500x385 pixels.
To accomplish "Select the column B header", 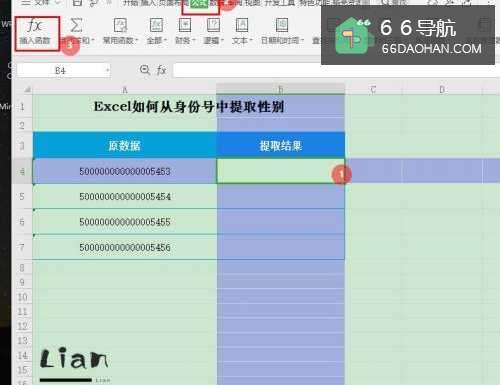I will click(x=280, y=89).
